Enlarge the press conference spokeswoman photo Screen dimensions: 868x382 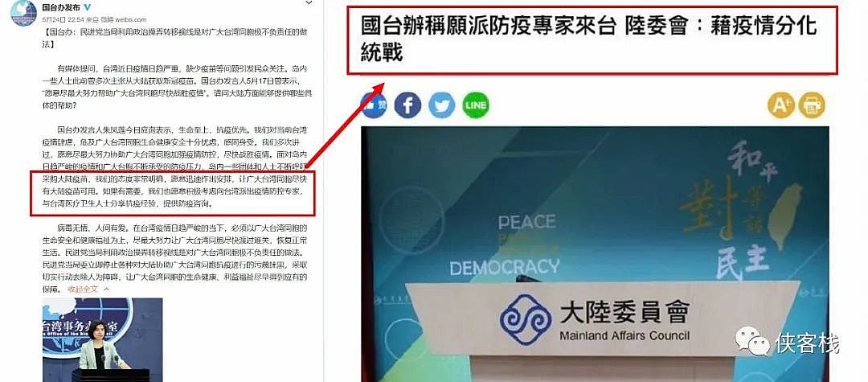click(102, 340)
